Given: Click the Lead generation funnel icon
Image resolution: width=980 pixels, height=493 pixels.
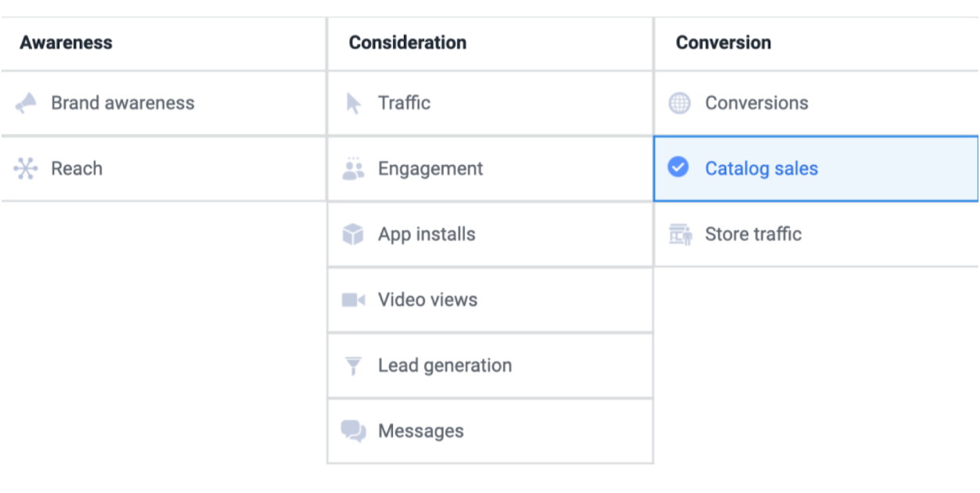Looking at the screenshot, I should pos(354,365).
